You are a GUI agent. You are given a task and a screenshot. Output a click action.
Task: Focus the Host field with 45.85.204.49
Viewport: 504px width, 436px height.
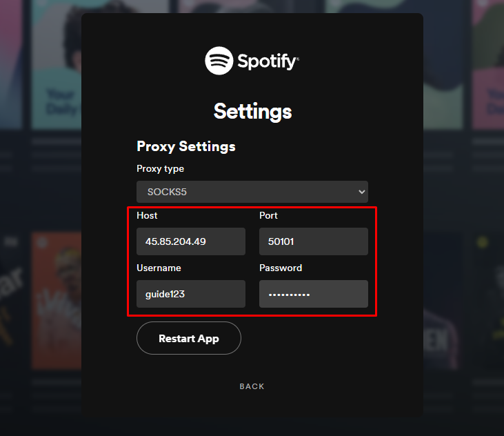click(x=191, y=241)
